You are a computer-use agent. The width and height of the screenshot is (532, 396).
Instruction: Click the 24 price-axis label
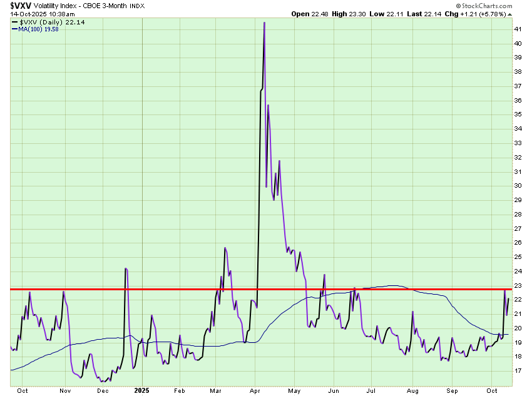pos(518,272)
